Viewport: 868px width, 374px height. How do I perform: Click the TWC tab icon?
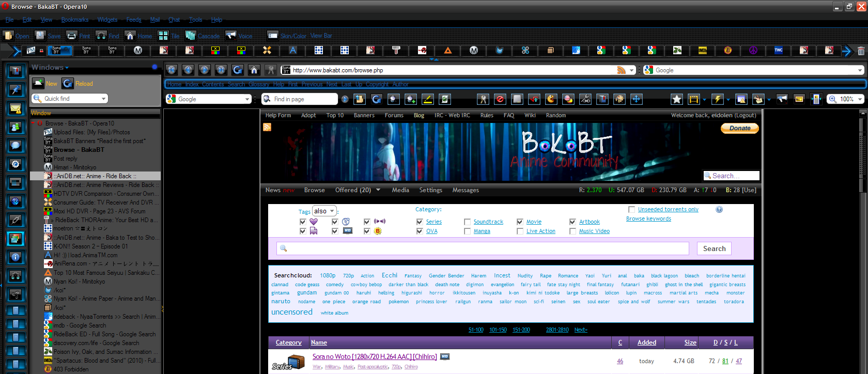779,50
